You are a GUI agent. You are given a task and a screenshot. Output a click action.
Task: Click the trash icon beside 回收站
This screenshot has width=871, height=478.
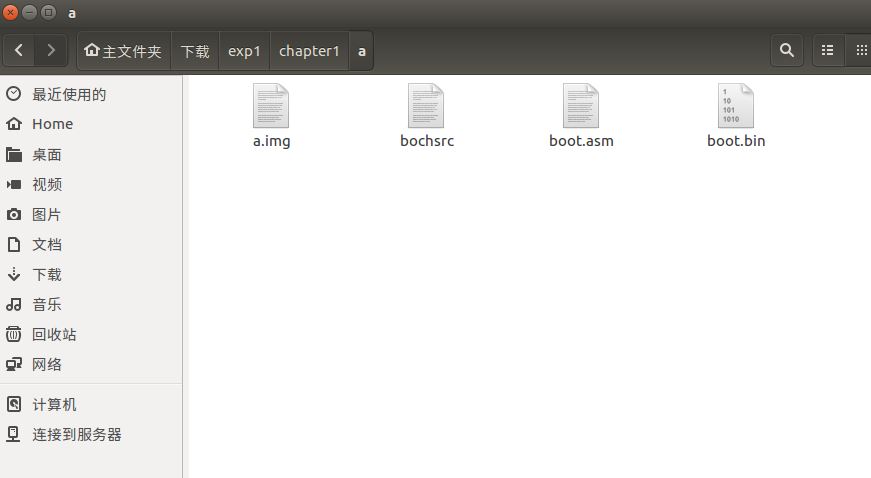click(x=14, y=334)
